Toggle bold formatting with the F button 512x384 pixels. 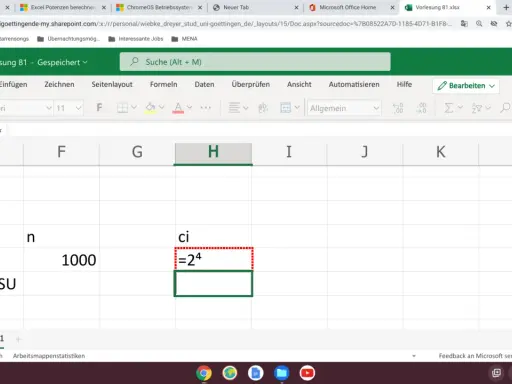tap(99, 108)
